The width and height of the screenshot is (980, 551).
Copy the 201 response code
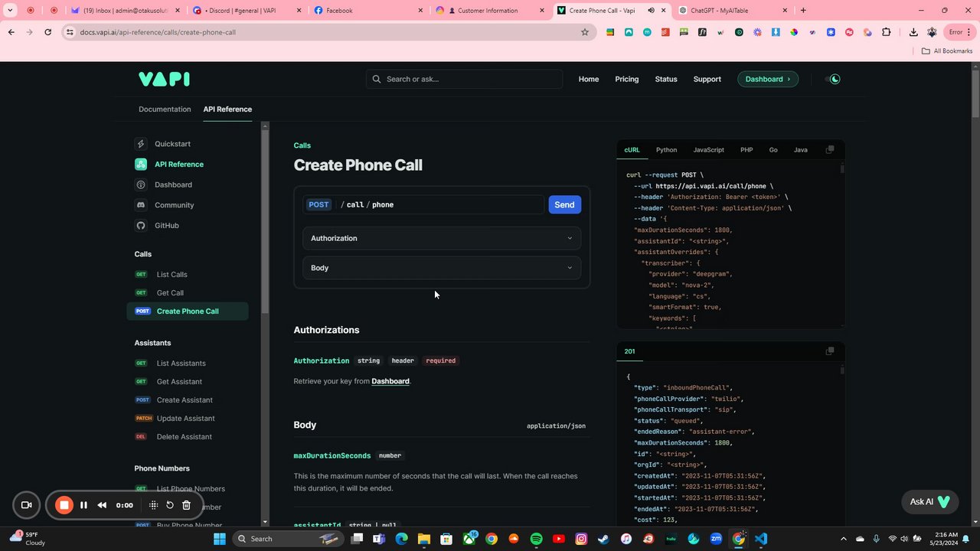pyautogui.click(x=829, y=351)
